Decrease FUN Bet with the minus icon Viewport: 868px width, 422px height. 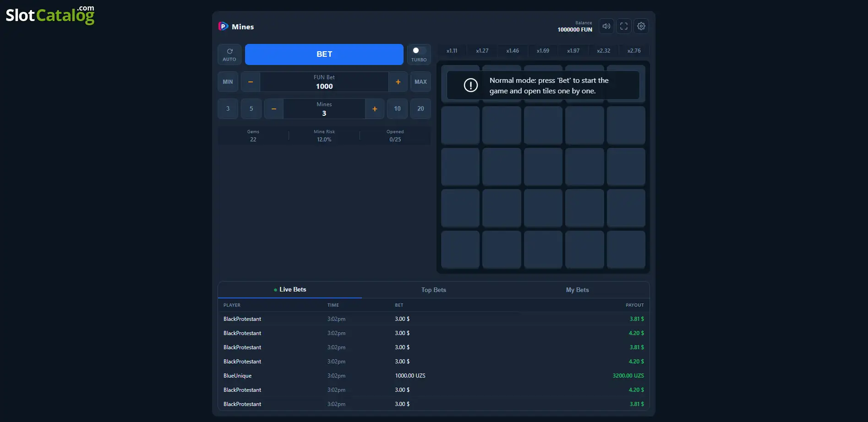pyautogui.click(x=251, y=82)
